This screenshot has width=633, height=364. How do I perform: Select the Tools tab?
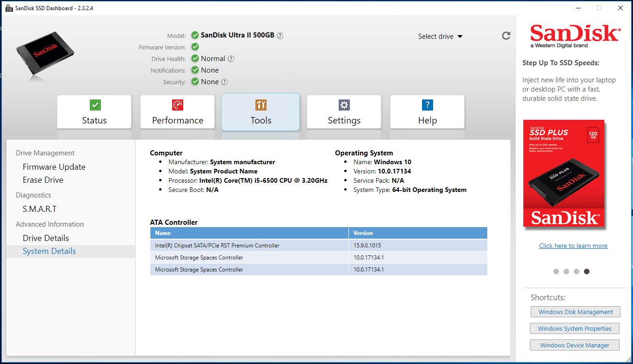point(261,112)
